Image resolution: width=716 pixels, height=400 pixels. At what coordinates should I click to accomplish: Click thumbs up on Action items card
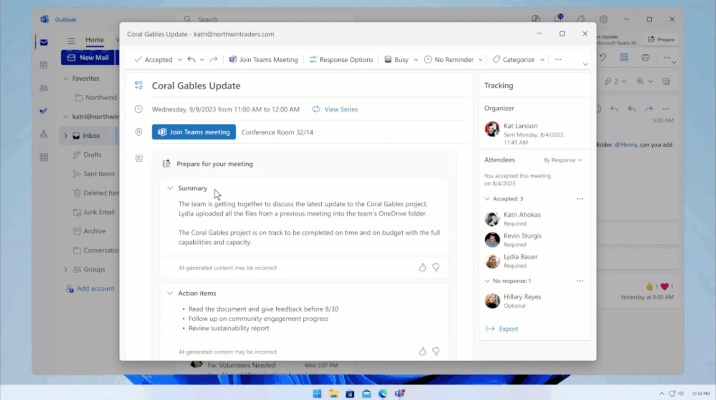point(422,351)
